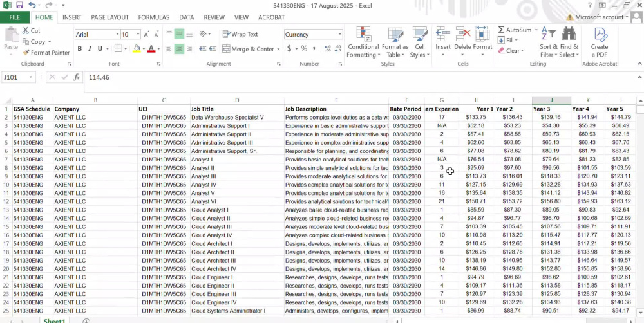Align text to the left
Image resolution: width=644 pixels, height=323 pixels.
[x=169, y=49]
